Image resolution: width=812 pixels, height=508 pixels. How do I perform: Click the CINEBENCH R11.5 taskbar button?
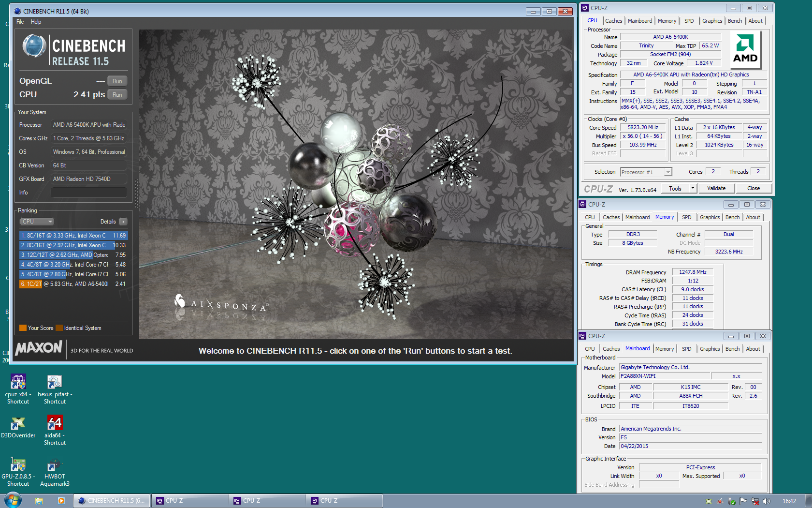tap(112, 501)
